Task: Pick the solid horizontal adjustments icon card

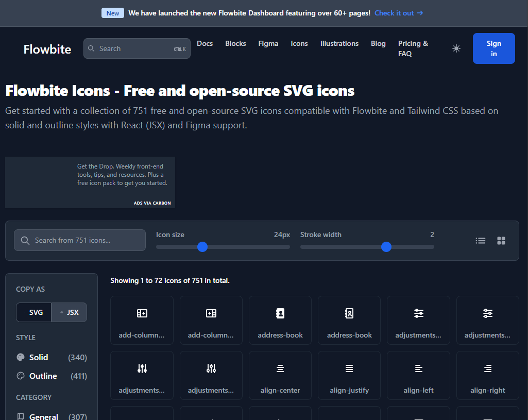Action: coord(419,320)
